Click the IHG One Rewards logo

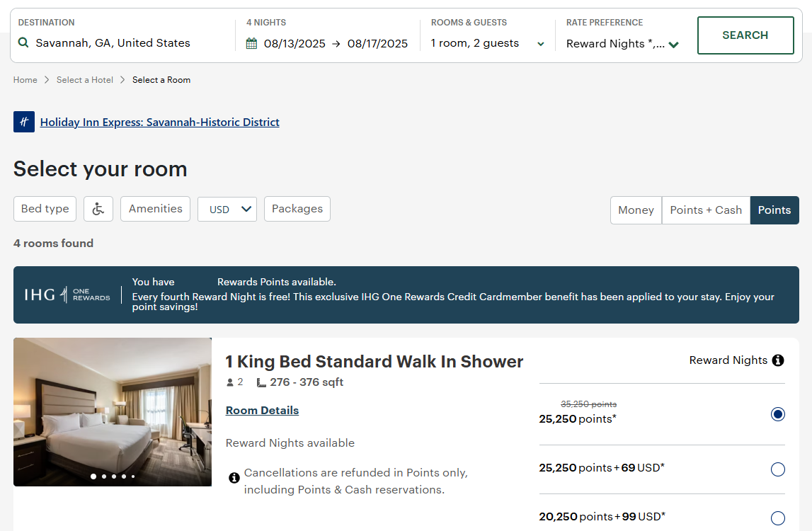[x=67, y=294]
